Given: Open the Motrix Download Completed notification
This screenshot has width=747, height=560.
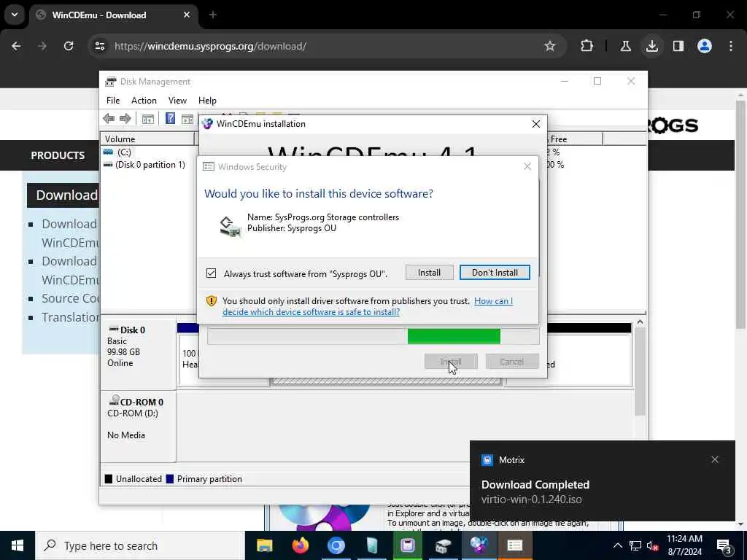Looking at the screenshot, I should point(602,481).
